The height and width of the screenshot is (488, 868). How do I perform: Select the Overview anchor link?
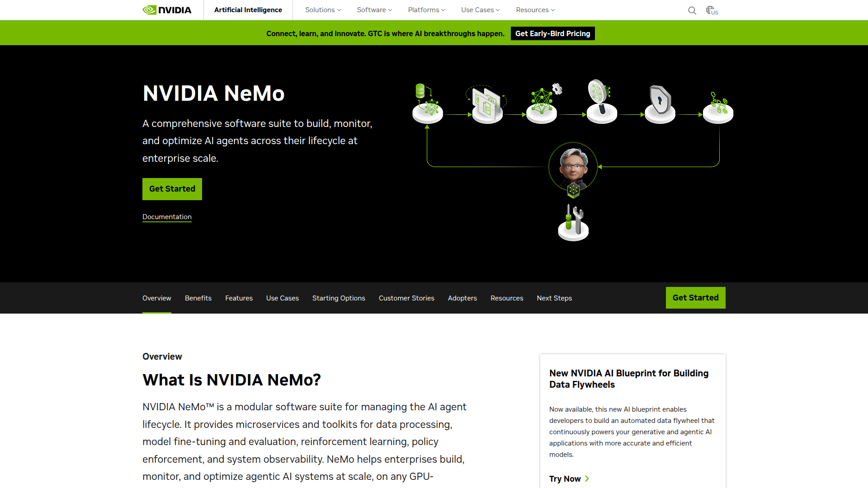coord(156,298)
